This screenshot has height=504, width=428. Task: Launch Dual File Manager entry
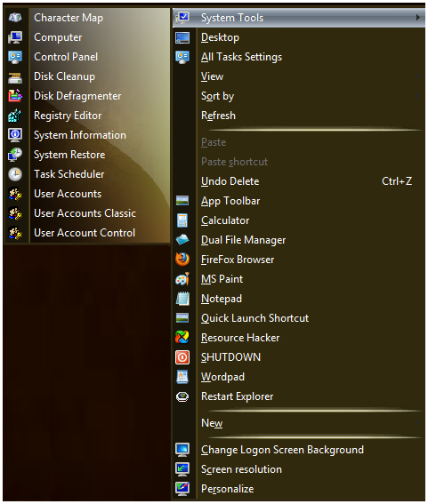299,240
